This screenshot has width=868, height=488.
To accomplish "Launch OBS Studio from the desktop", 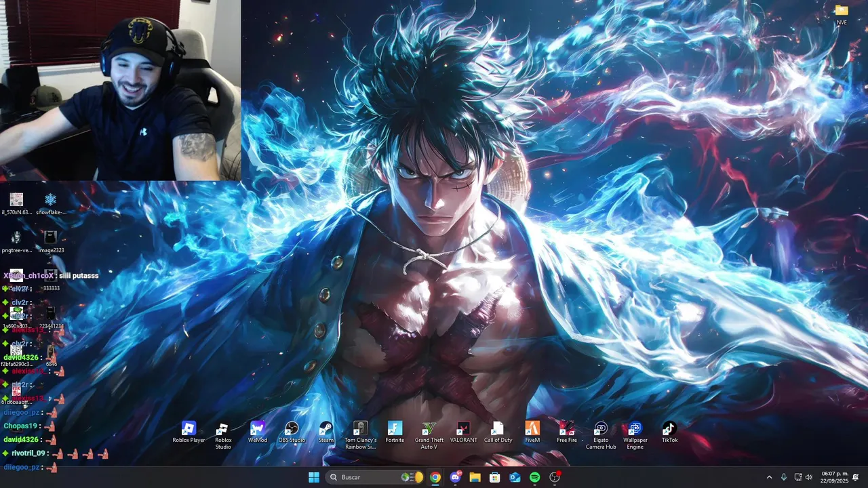I will pyautogui.click(x=292, y=432).
